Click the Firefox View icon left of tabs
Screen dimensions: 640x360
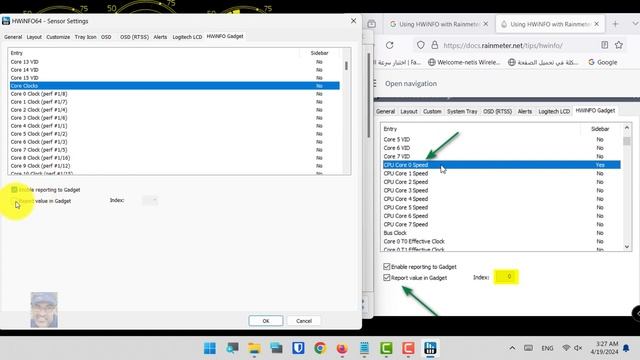point(371,24)
